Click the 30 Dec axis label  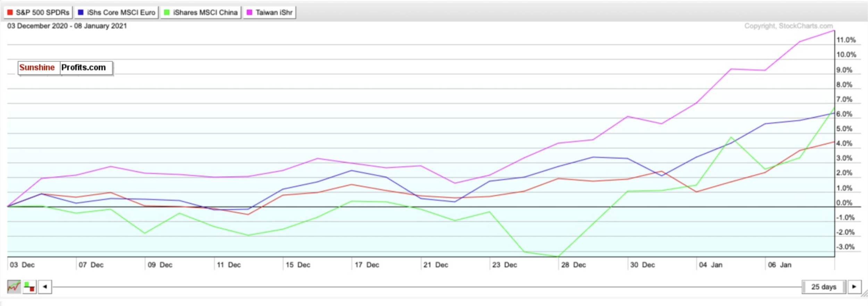click(x=643, y=265)
